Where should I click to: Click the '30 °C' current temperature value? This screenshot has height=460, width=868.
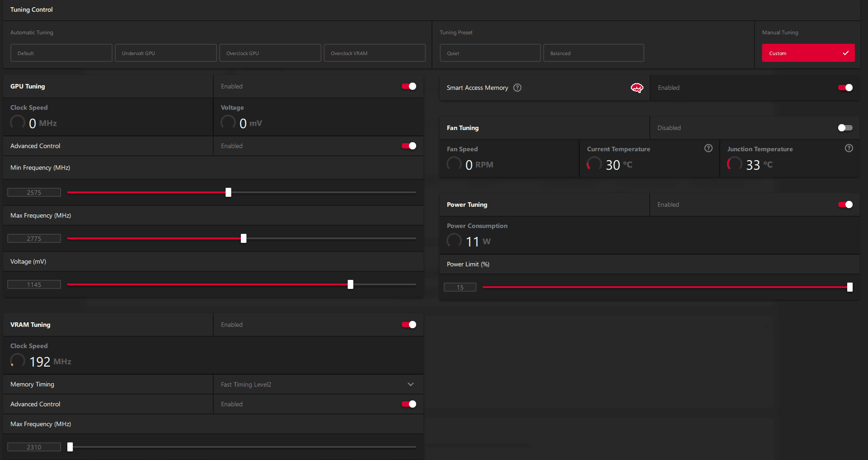(x=619, y=165)
